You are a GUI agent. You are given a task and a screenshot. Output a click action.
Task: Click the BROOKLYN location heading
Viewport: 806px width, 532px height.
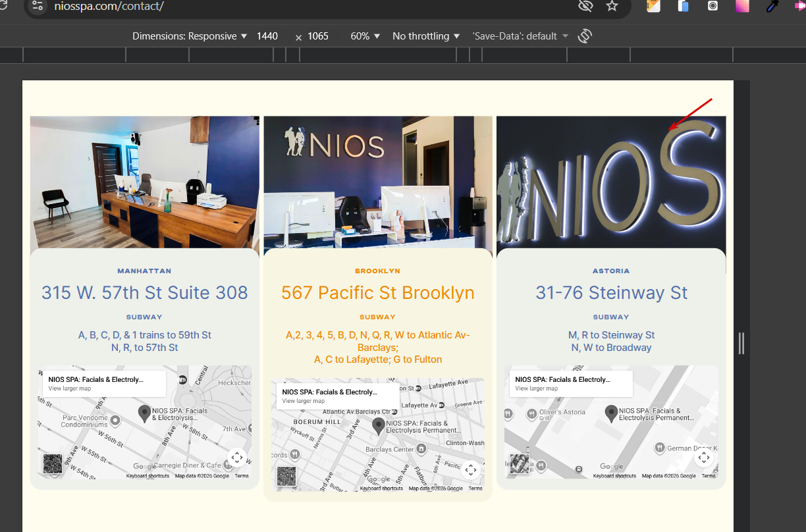[x=377, y=271]
